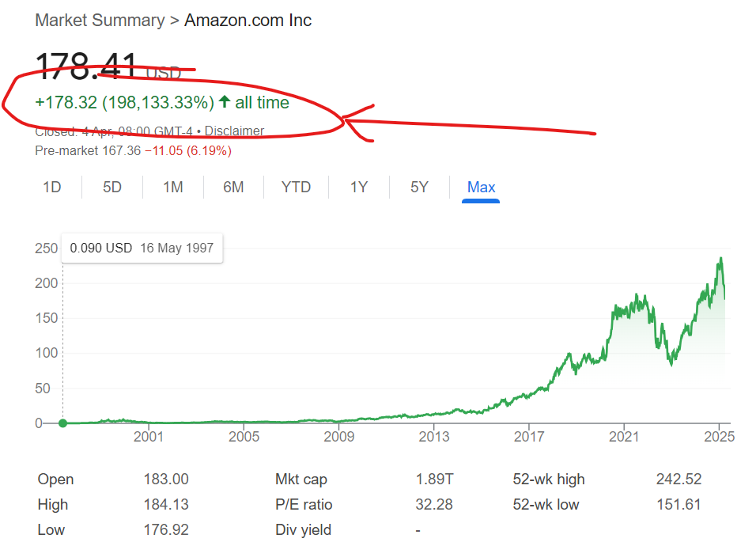Click the Amazon.com Inc title
Screen dimensions: 756x546
tap(248, 21)
